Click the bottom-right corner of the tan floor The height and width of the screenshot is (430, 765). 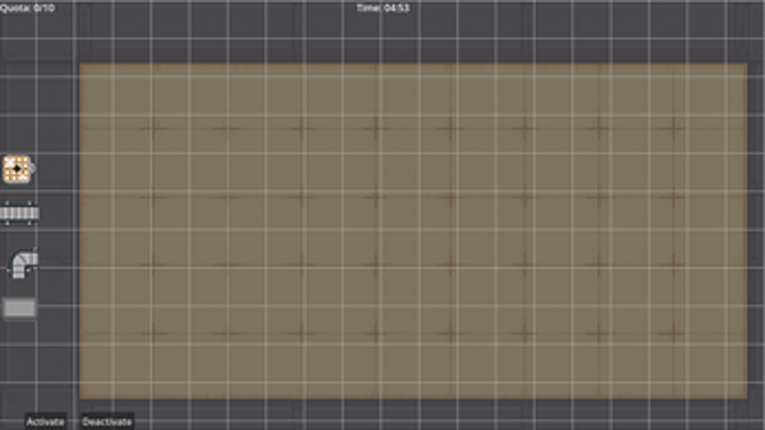pos(746,398)
